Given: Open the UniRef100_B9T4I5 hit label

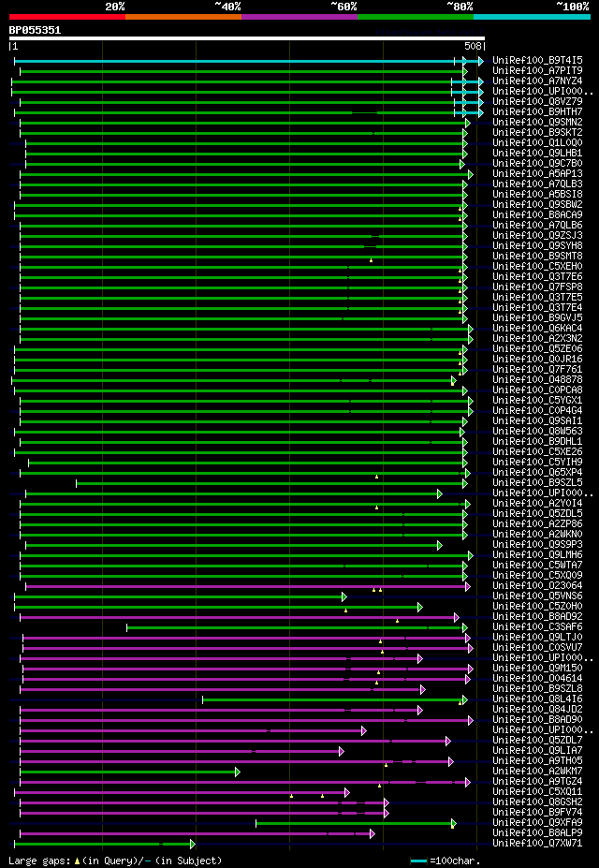Looking at the screenshot, I should point(537,60).
